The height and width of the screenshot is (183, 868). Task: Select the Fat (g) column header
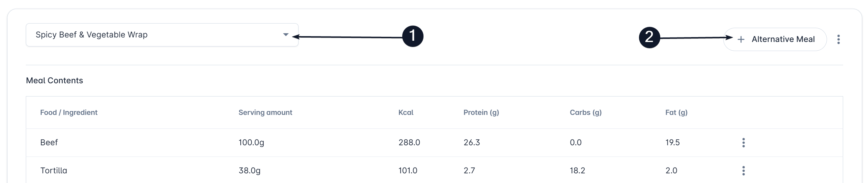pos(676,112)
